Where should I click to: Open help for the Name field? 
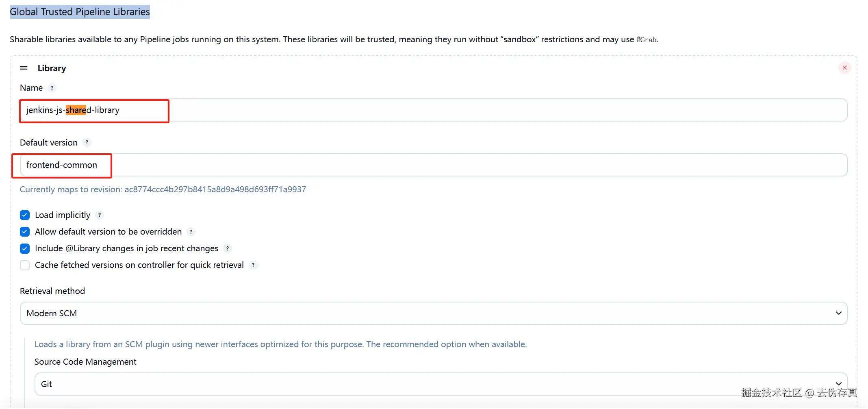tap(52, 88)
